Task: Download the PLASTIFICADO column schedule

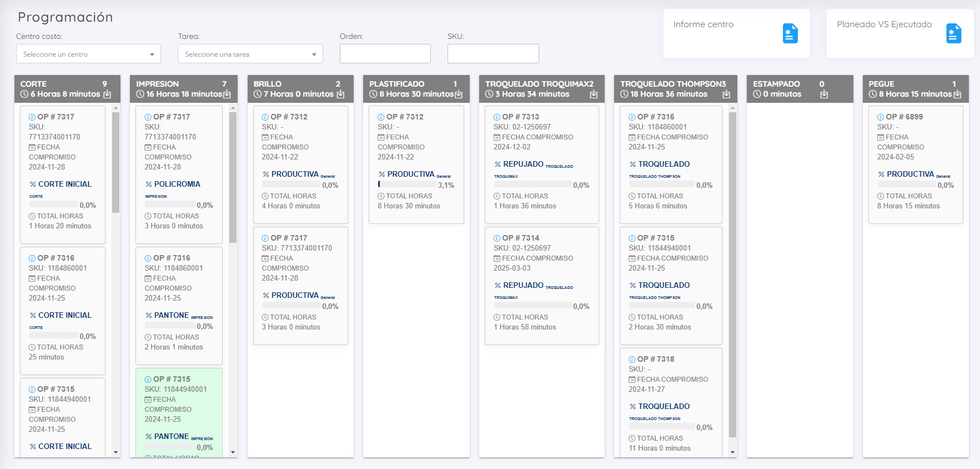Action: point(459,94)
